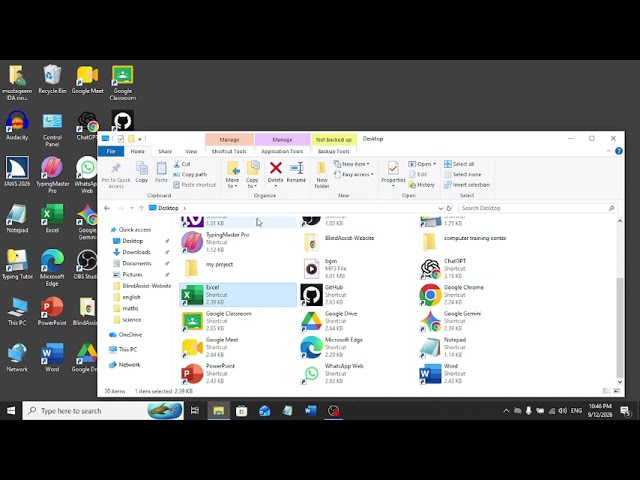The width and height of the screenshot is (640, 480).
Task: Open the Properties icon in the ribbon
Action: [393, 168]
